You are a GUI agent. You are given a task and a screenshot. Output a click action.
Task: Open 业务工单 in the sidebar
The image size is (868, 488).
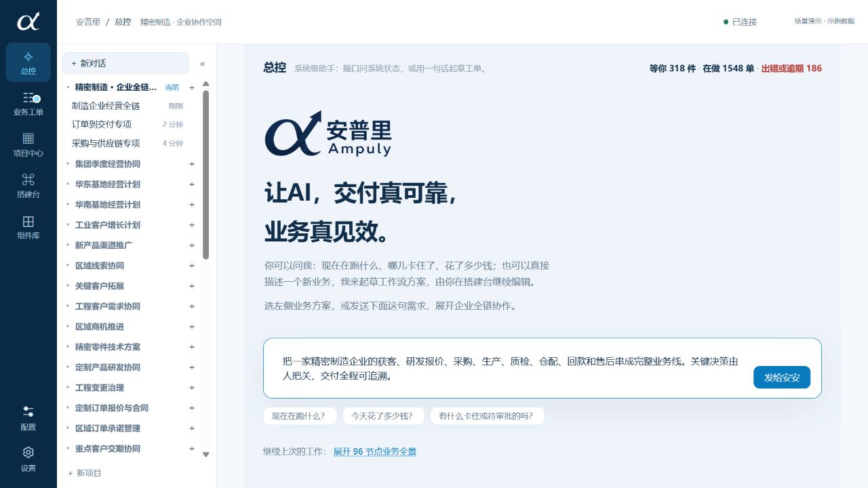(x=28, y=104)
